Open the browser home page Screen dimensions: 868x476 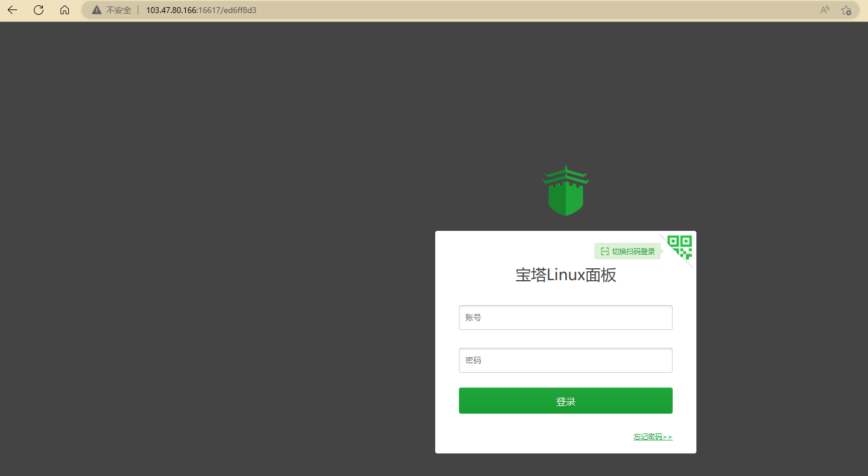pyautogui.click(x=65, y=10)
